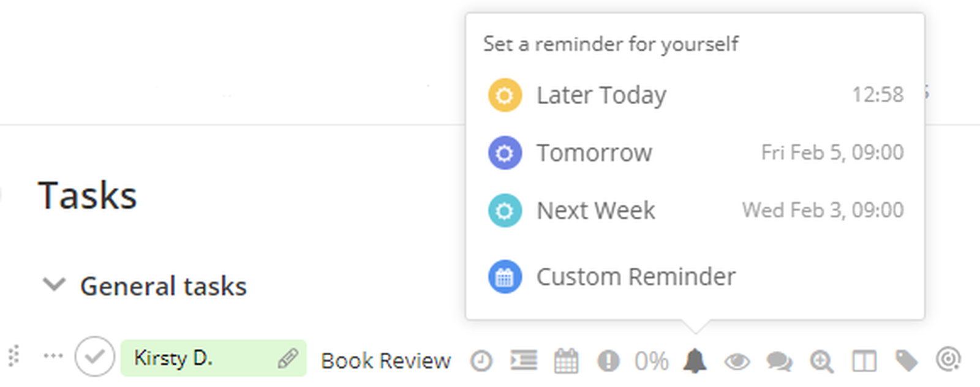Set priority with the exclamation icon
The image size is (980, 387).
tap(608, 361)
